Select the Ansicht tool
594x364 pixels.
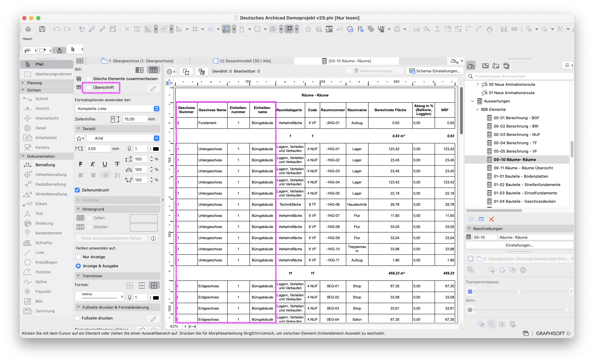(x=47, y=108)
